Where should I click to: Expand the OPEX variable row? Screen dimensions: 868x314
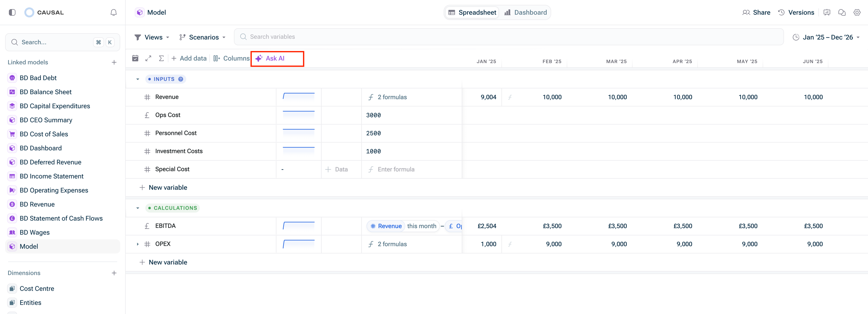pos(137,244)
